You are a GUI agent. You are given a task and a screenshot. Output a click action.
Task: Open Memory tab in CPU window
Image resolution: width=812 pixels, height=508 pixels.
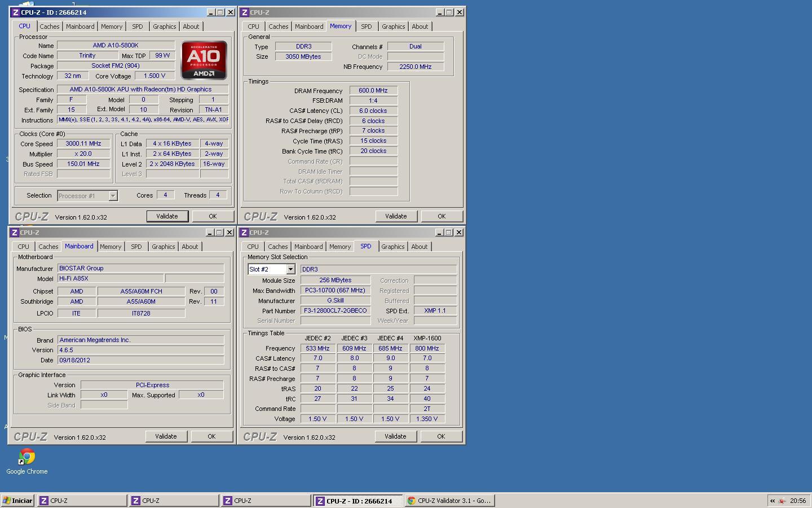(x=112, y=27)
